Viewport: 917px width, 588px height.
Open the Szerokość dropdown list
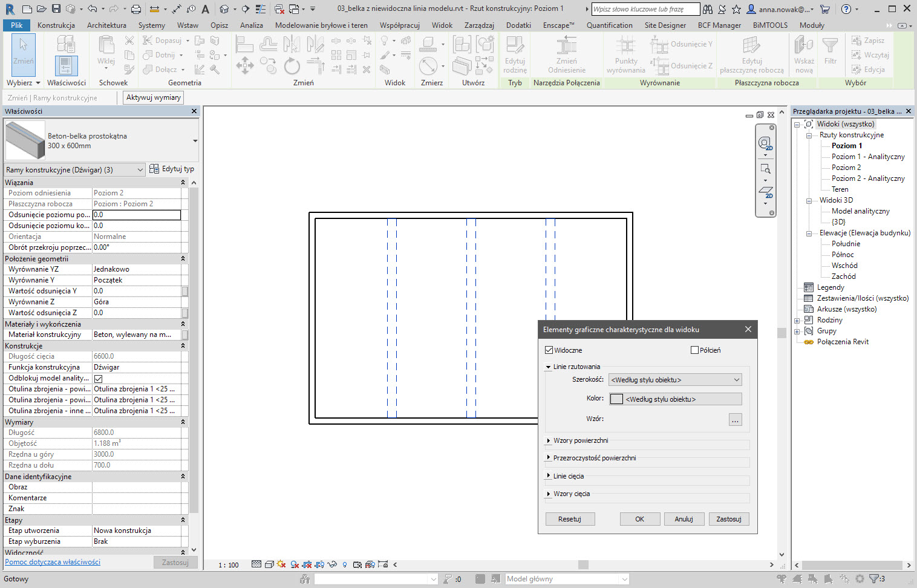(674, 380)
